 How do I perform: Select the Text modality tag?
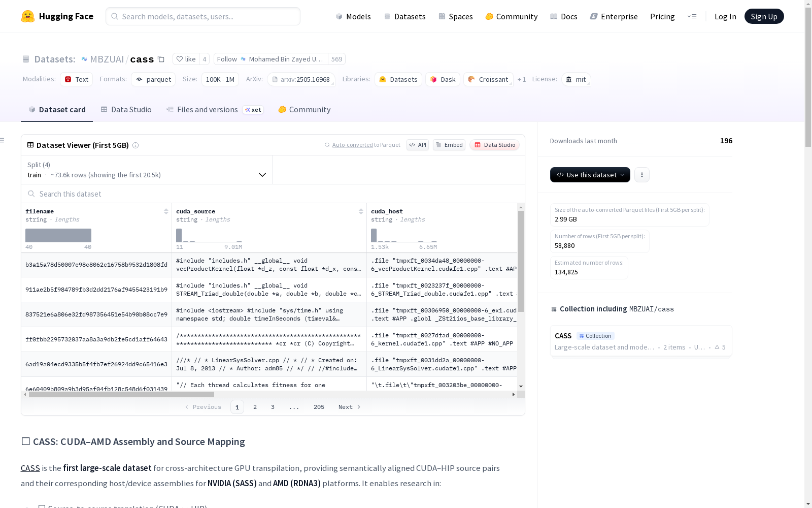point(77,79)
